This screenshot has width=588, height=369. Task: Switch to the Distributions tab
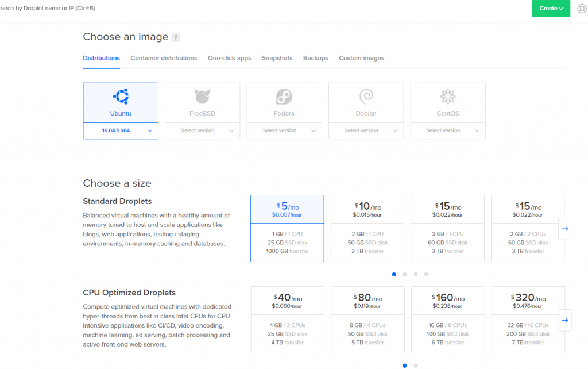pyautogui.click(x=101, y=58)
